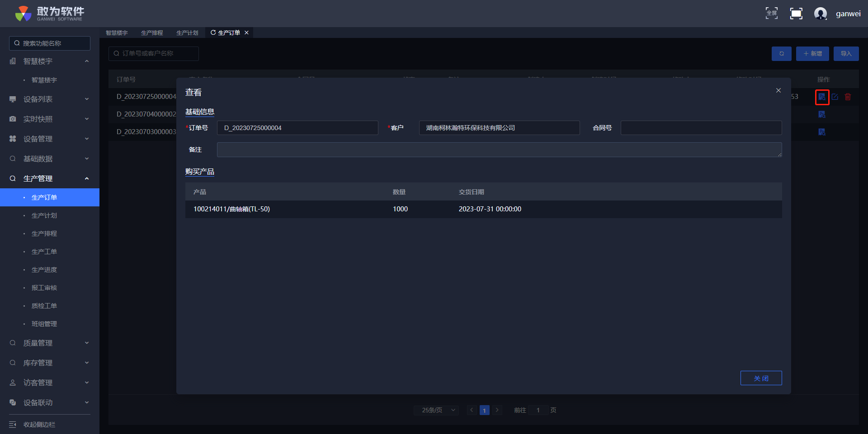
Task: Close the 查看 dialog with X icon
Action: coord(778,90)
